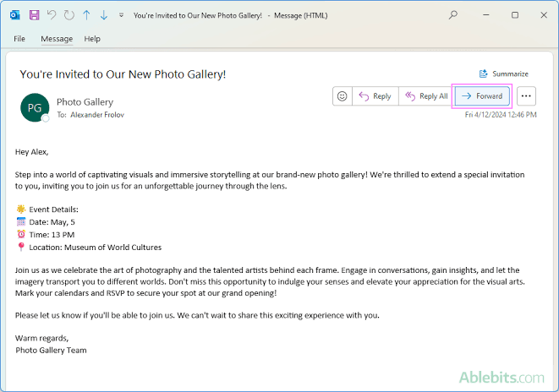Go to next item with down arrow
This screenshot has width=559, height=392.
[x=104, y=15]
